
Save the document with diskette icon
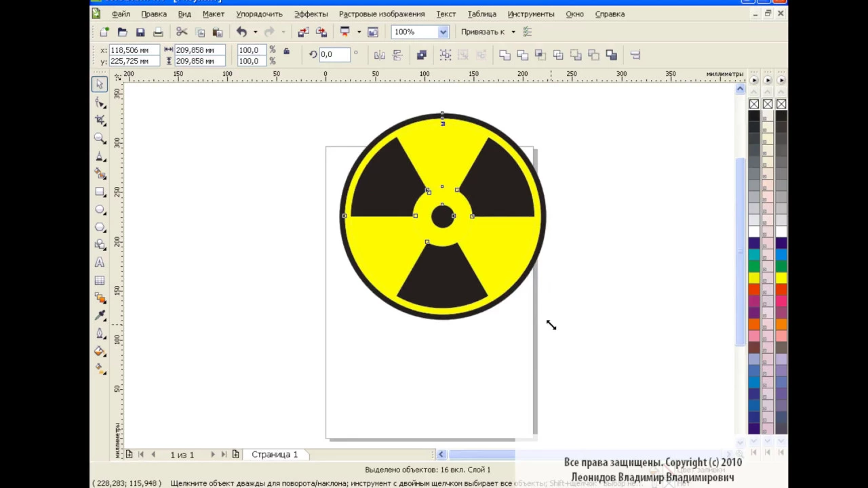pos(140,32)
